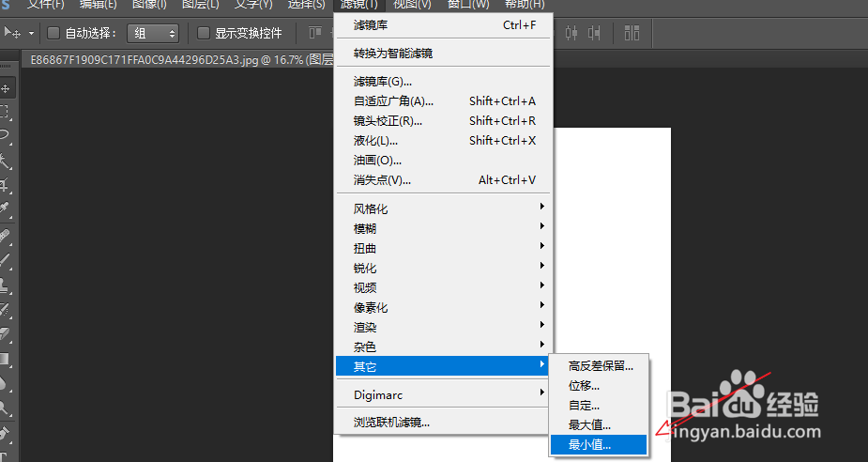Select the Eyedropper tool
The width and height of the screenshot is (868, 462).
pyautogui.click(x=5, y=208)
